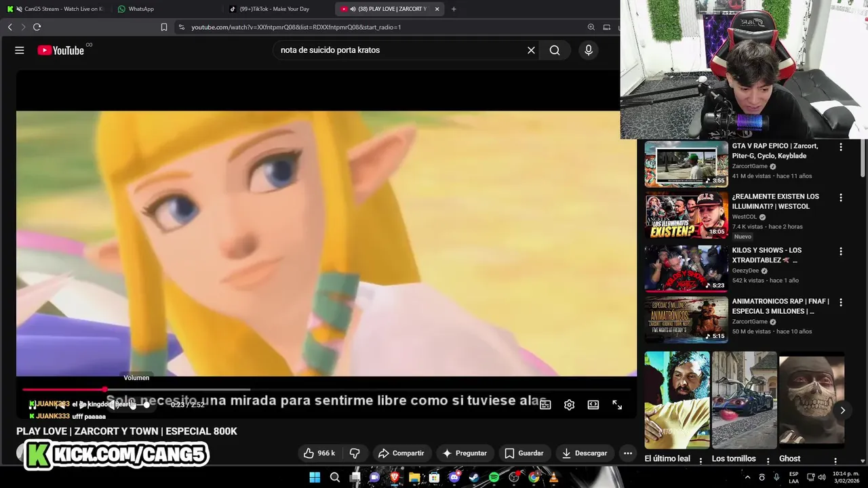
Task: Open the Ghost short thumbnail
Action: (812, 400)
